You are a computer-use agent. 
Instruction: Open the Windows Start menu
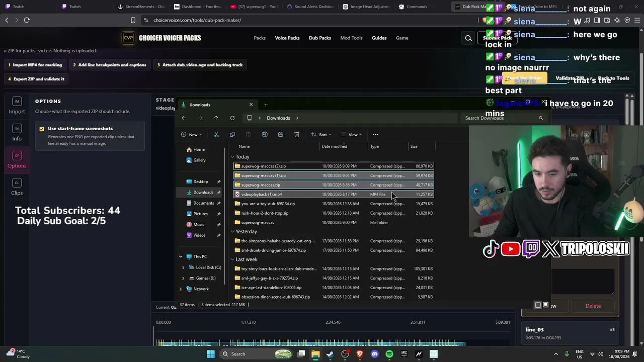(x=211, y=354)
